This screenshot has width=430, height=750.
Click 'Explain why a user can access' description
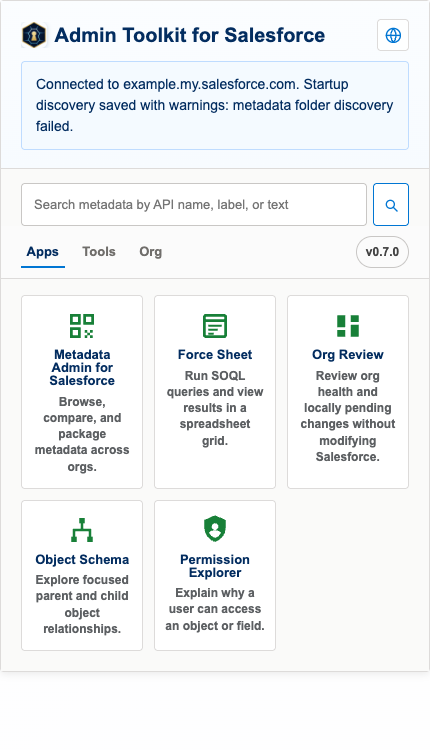pos(215,609)
